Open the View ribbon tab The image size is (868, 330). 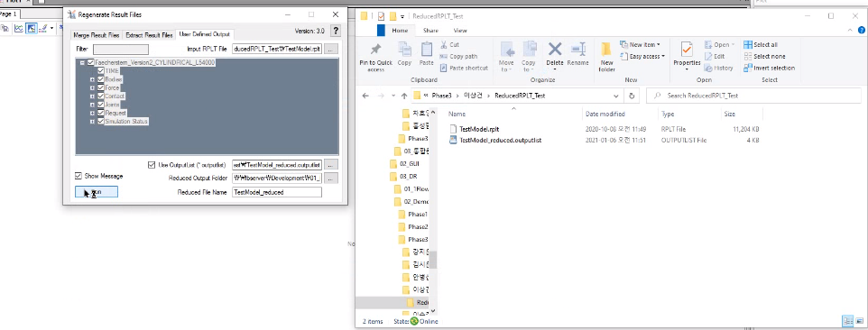(460, 31)
